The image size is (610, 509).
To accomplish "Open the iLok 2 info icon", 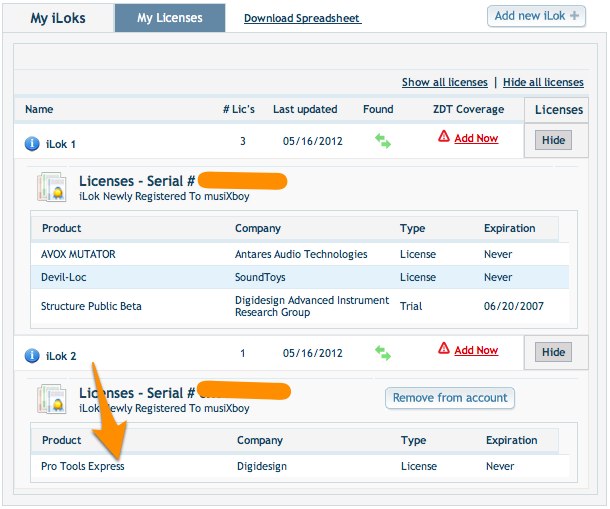I will pos(32,355).
